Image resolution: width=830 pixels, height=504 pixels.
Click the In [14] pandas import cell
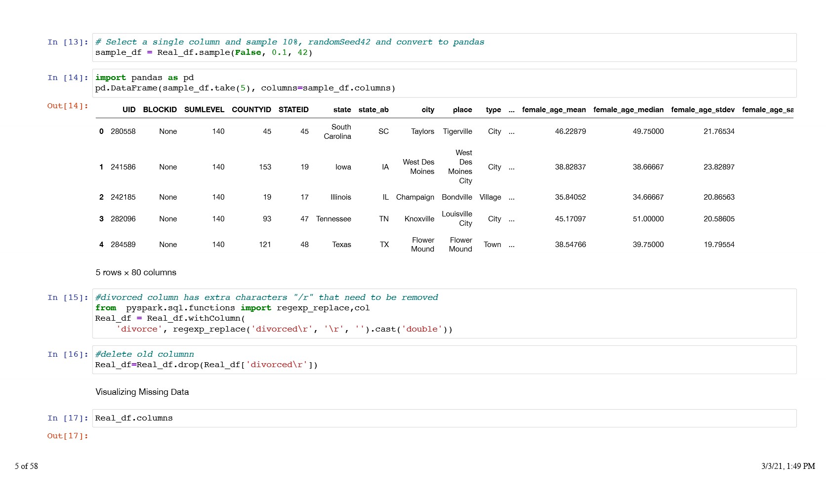[444, 83]
